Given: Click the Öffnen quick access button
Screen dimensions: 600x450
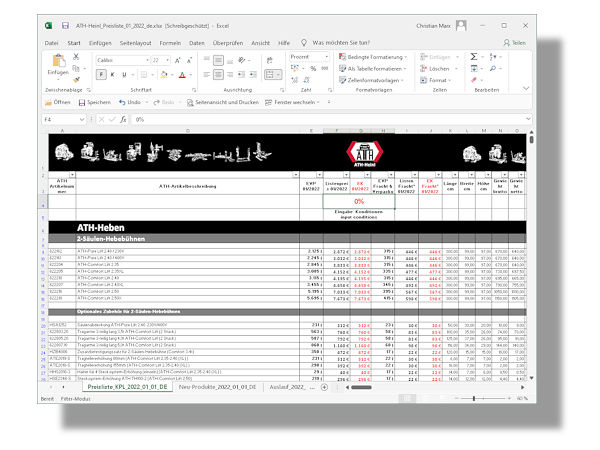Looking at the screenshot, I should [x=58, y=102].
